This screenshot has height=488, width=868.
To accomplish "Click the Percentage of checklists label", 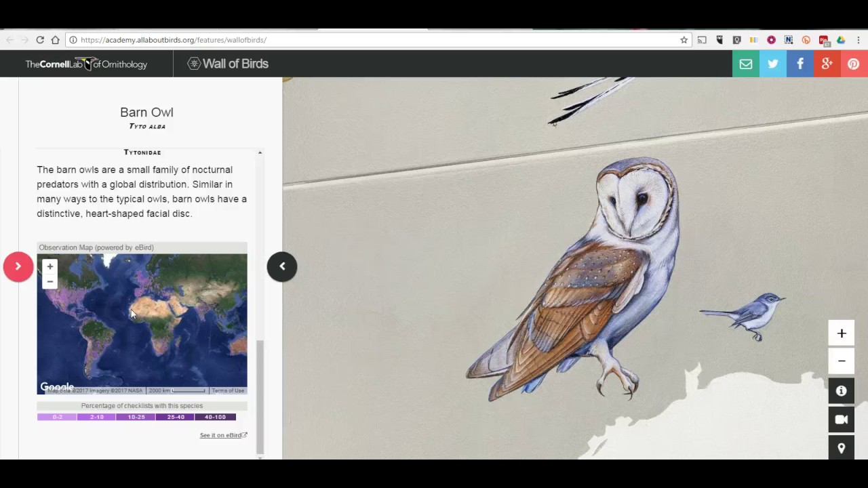I will 142,405.
